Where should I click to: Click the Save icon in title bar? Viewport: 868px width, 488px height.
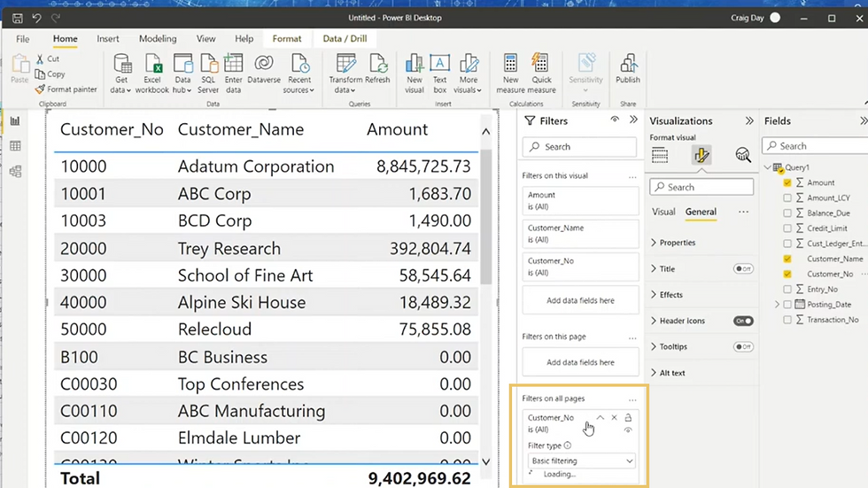coord(18,19)
